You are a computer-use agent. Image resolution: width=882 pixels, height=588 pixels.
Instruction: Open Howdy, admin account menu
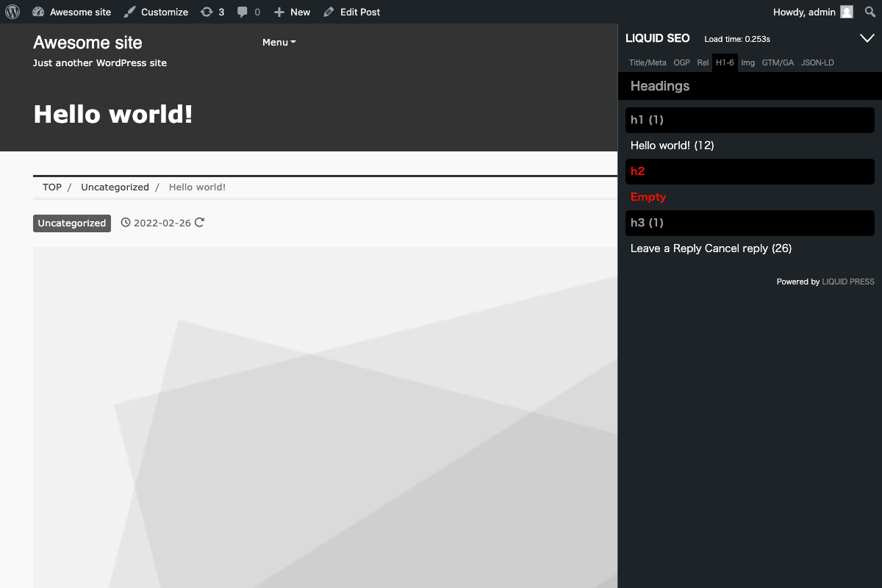pos(813,12)
